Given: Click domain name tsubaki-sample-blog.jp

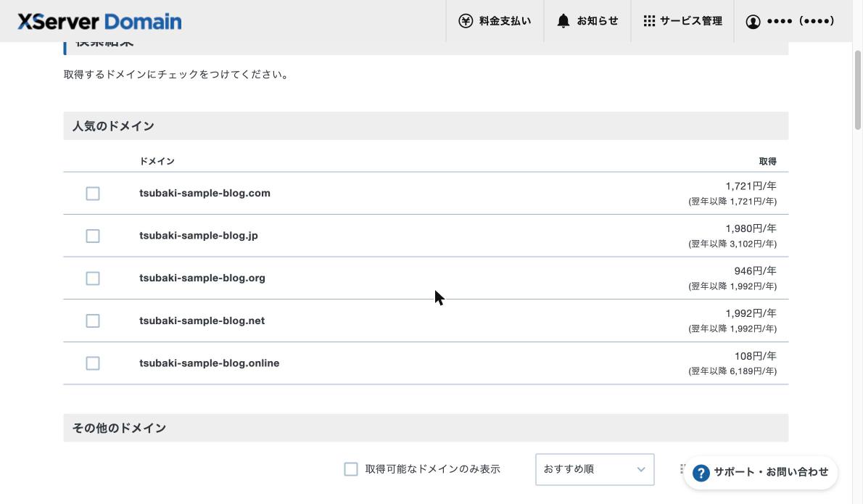Looking at the screenshot, I should (199, 236).
